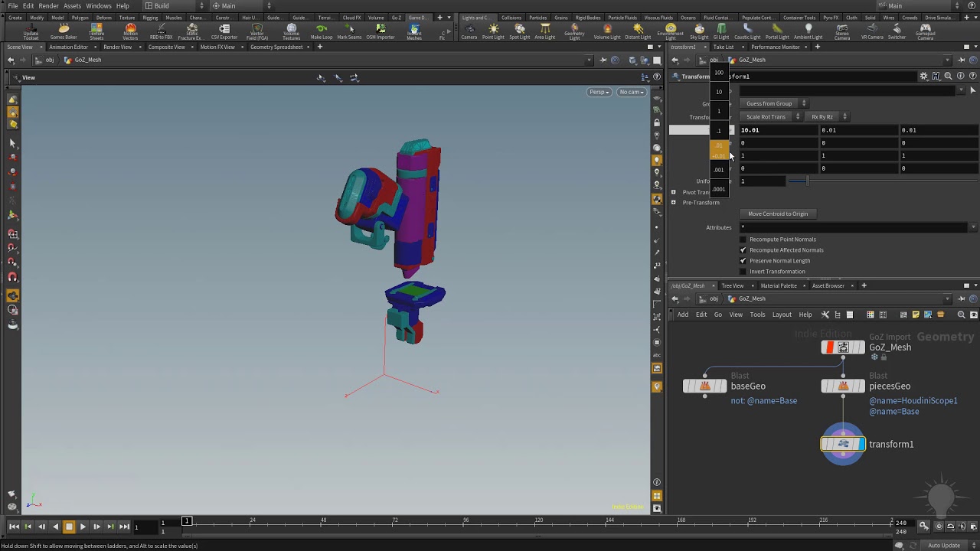
Task: Select the Motion Vectors shelf tool
Action: tap(130, 31)
